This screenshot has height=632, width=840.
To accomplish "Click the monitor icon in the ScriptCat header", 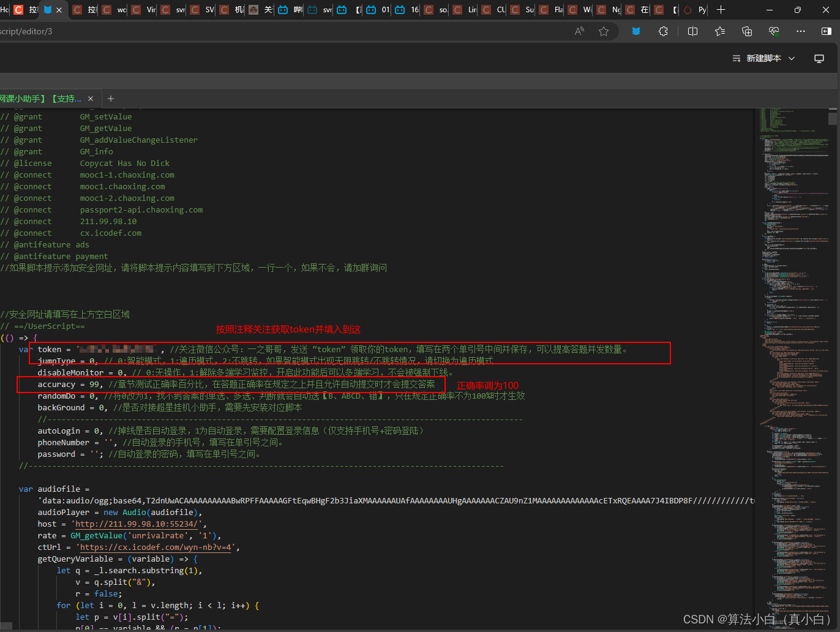I will (819, 58).
